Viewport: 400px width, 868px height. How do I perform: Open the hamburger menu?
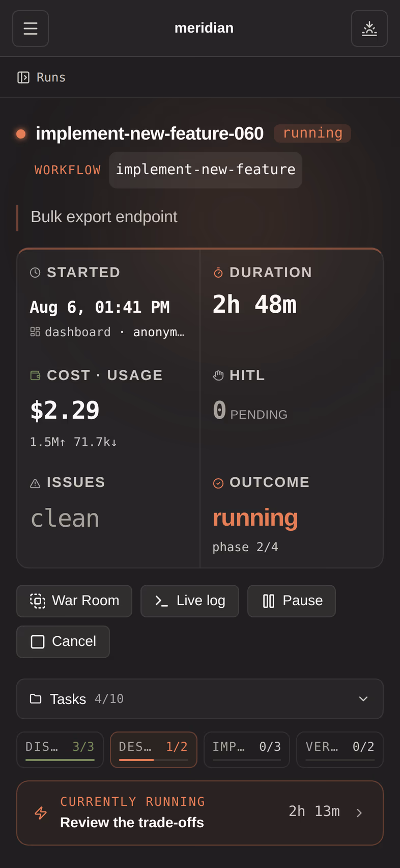(x=31, y=29)
